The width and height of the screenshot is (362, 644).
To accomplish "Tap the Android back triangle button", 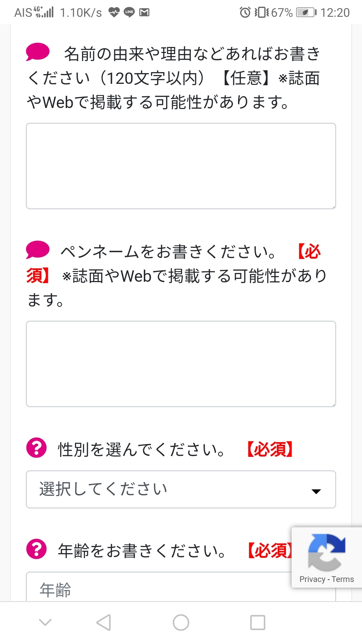I will tap(104, 623).
